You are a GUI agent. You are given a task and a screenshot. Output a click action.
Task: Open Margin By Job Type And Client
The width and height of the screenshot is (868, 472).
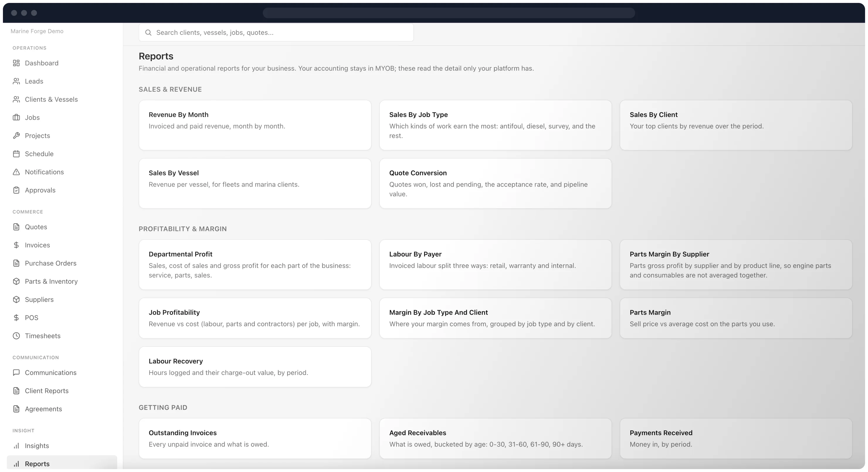pos(495,318)
